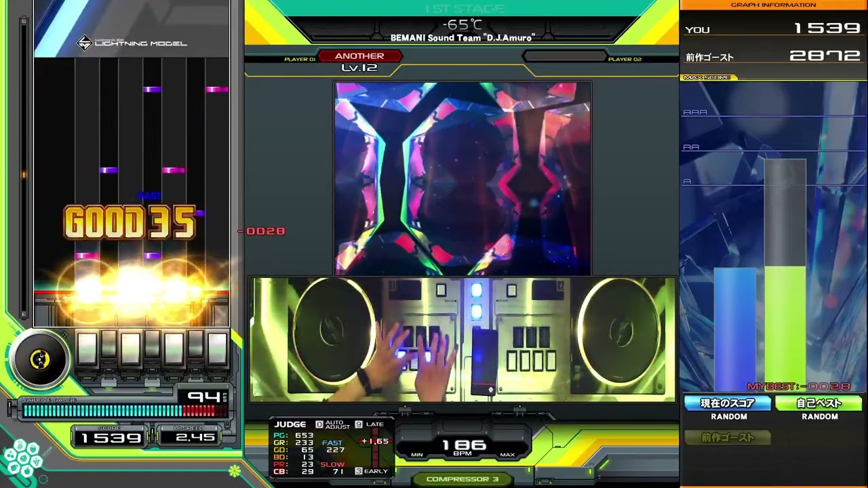Click the 186 BPM display
The width and height of the screenshot is (868, 488).
tap(465, 447)
